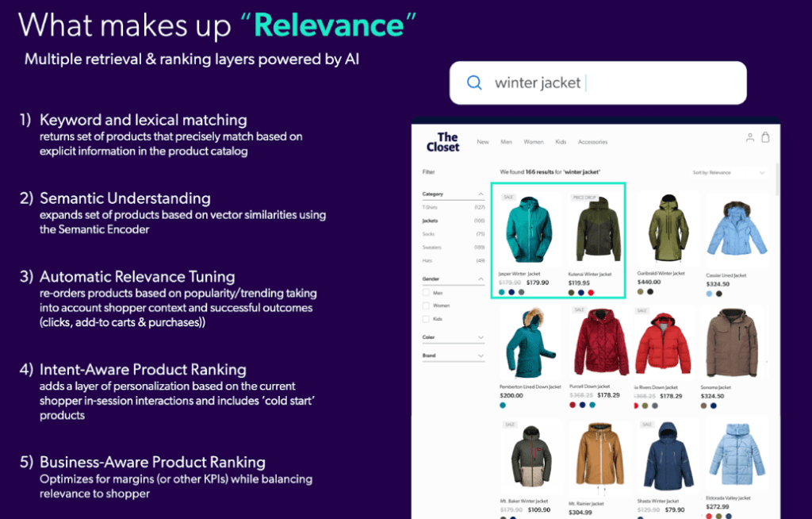Select red color swatch on Kutenai Winter Jacket
Viewport: 812px width, 519px height.
[x=591, y=292]
